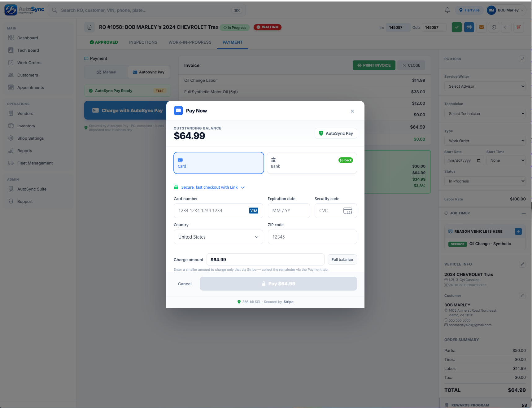Click the Out mileage field

pyautogui.click(x=434, y=28)
